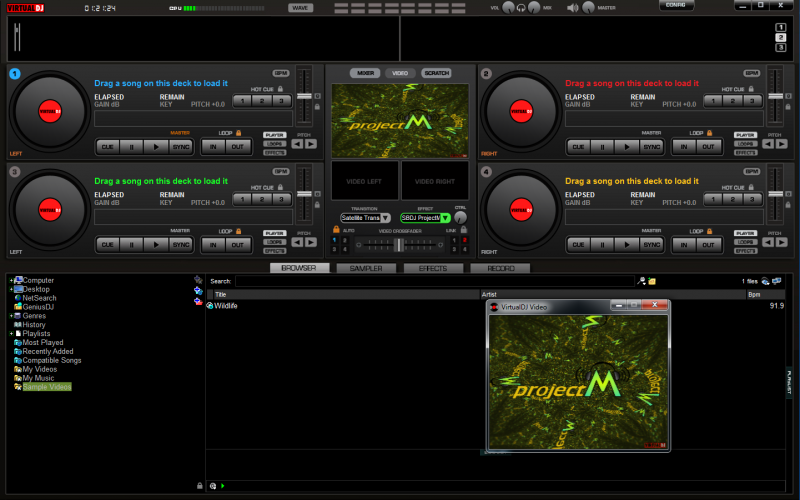
Task: Click the effect CTRL knob
Action: [x=460, y=218]
